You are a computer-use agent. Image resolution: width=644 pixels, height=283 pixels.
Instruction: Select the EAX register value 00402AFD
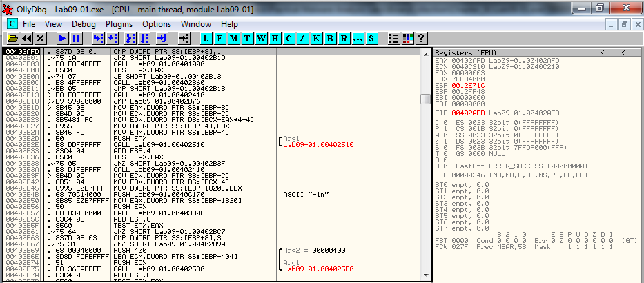click(468, 60)
